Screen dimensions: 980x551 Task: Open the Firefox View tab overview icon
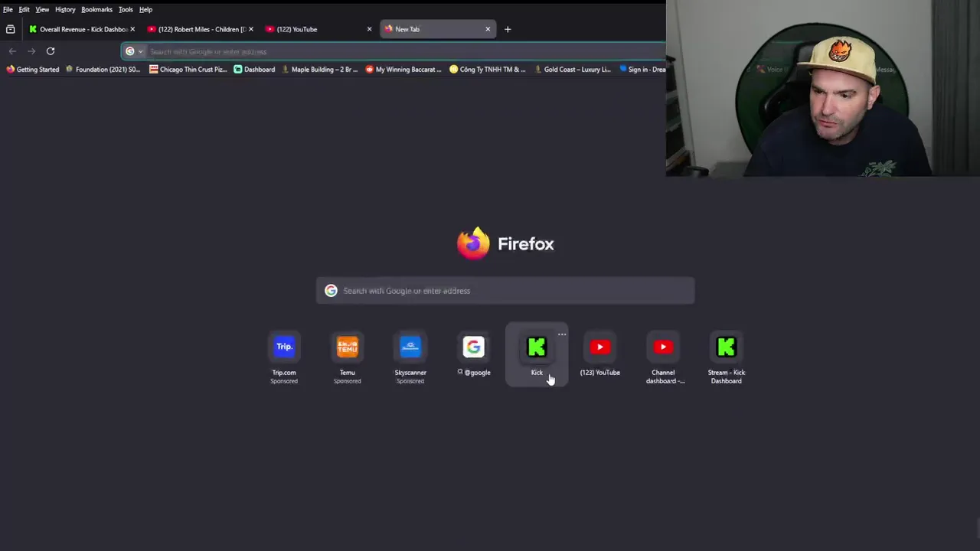coord(10,29)
